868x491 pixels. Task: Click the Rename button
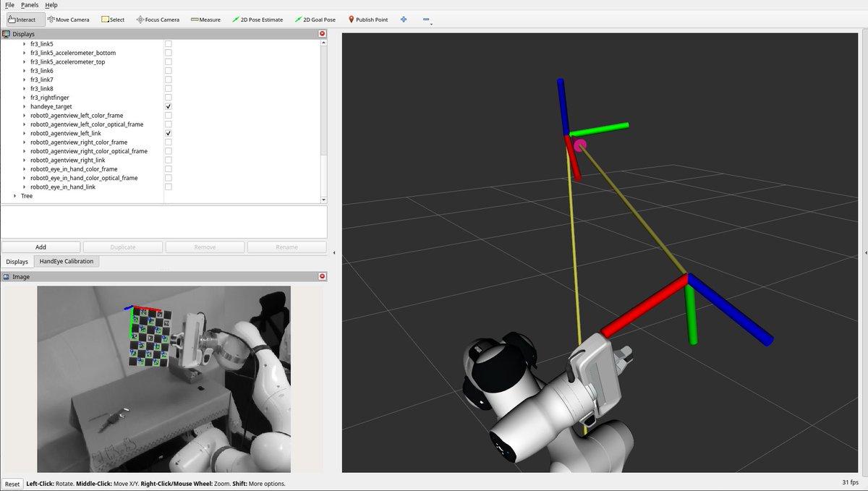[x=286, y=247]
